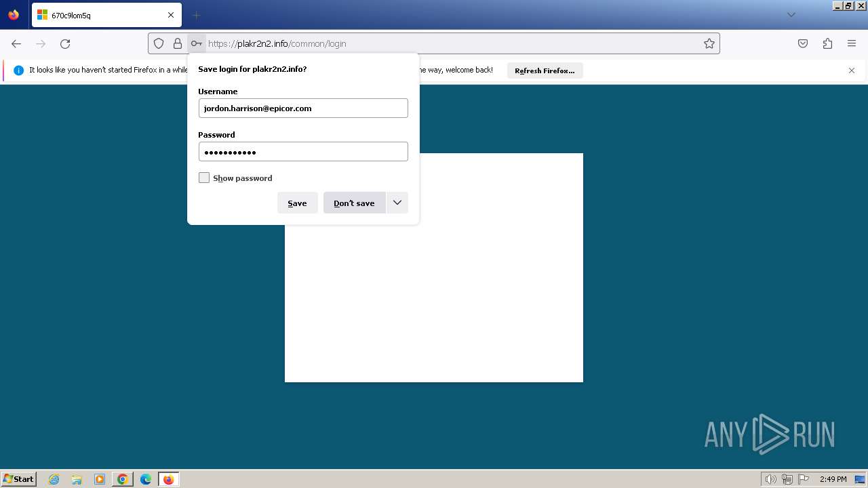Expand the dropdown arrow beside Don't save
This screenshot has height=488, width=868.
(397, 203)
